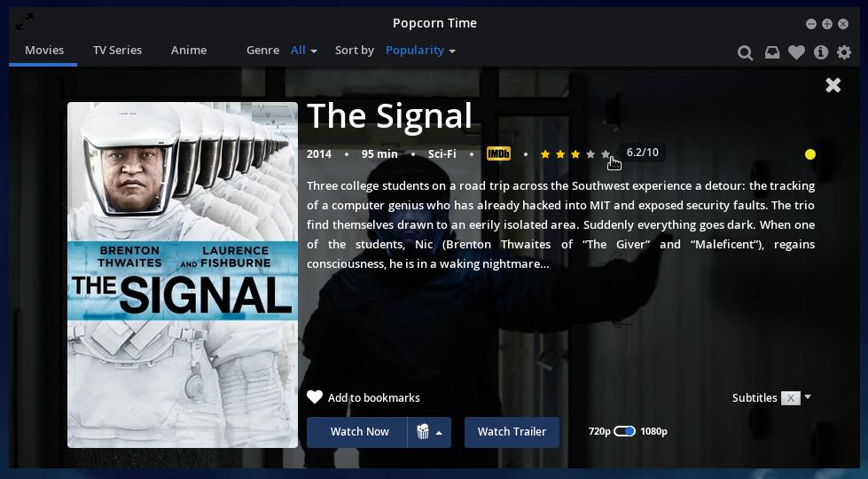This screenshot has height=479, width=868.
Task: Show favorites via the heart icon
Action: [x=796, y=52]
